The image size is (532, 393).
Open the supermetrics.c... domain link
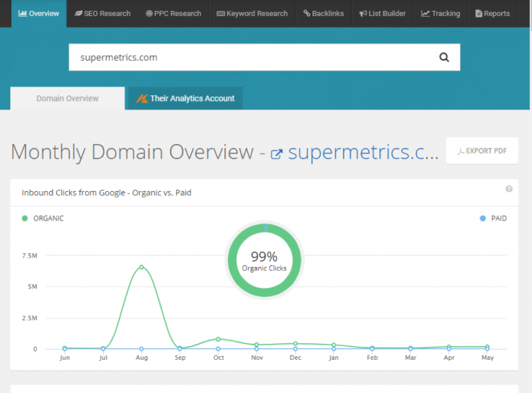click(x=363, y=152)
